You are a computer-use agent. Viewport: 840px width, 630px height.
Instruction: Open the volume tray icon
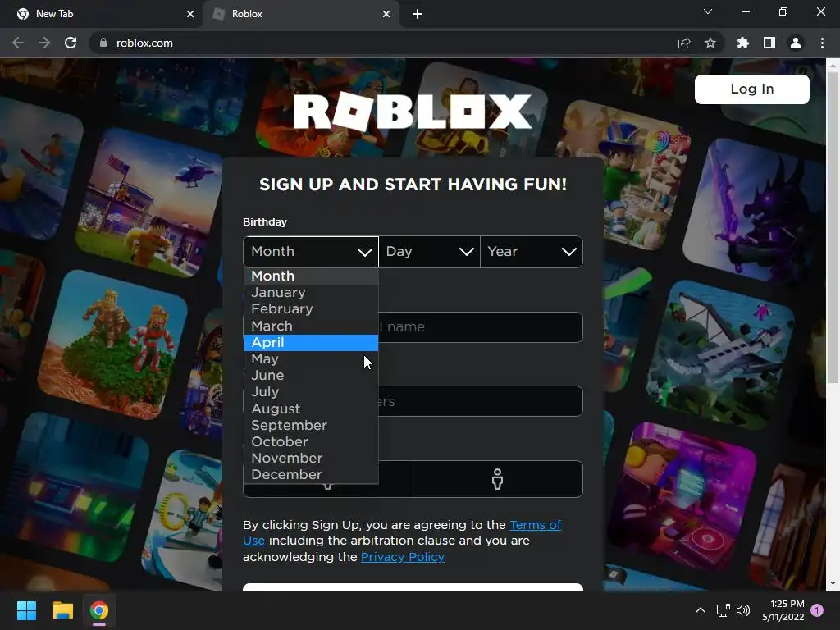click(x=743, y=610)
